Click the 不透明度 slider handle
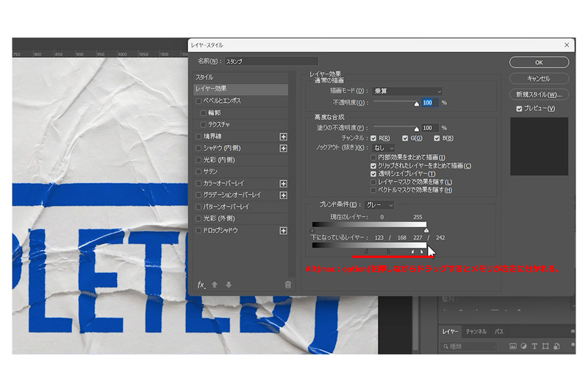Image resolution: width=588 pixels, height=392 pixels. [x=416, y=104]
